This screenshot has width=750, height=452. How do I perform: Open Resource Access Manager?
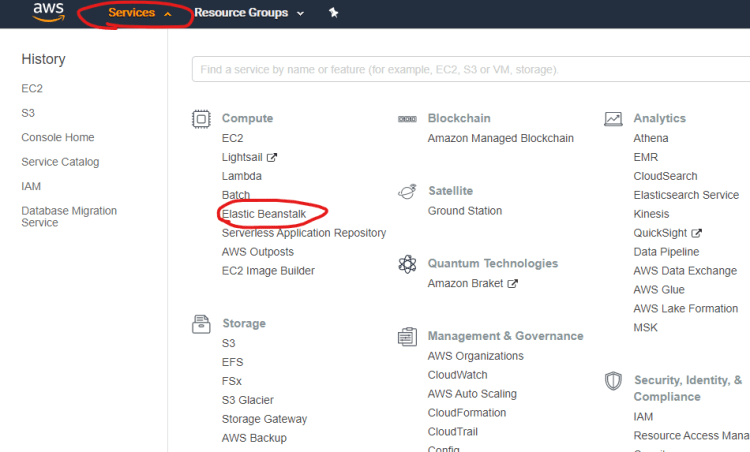click(692, 436)
